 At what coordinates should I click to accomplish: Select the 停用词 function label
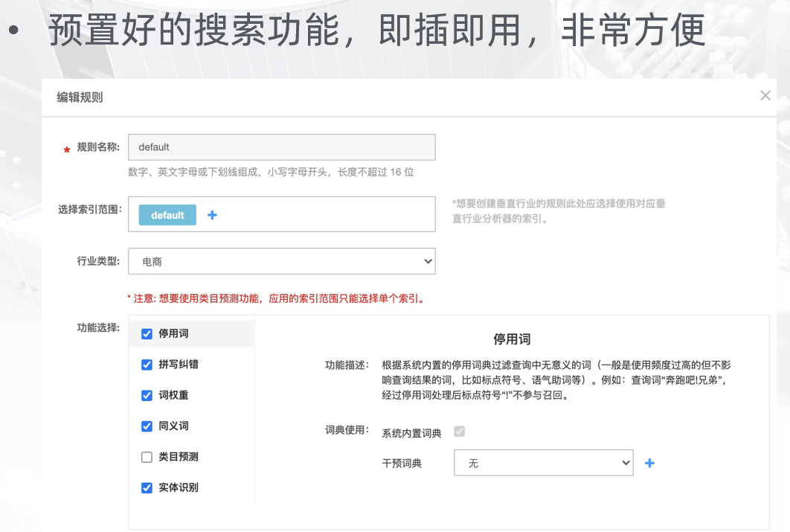click(x=173, y=333)
